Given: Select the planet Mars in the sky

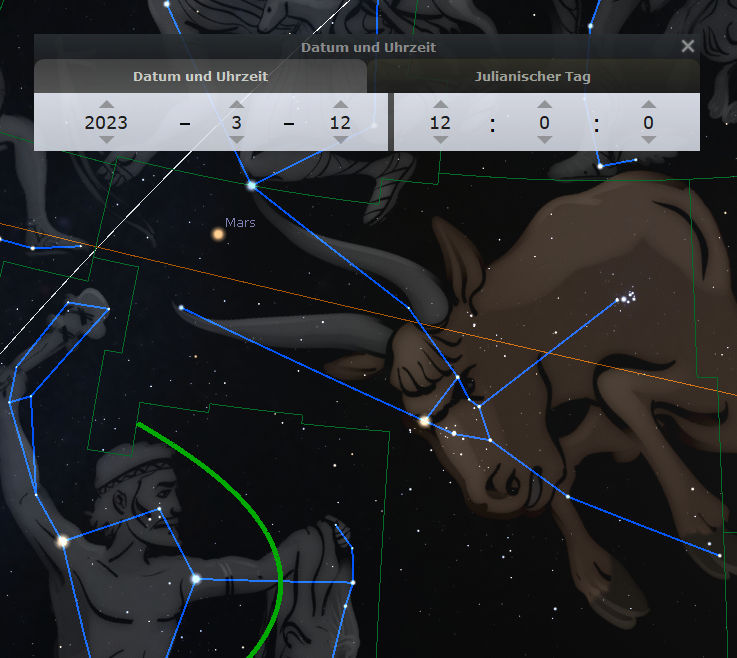Looking at the screenshot, I should [218, 234].
